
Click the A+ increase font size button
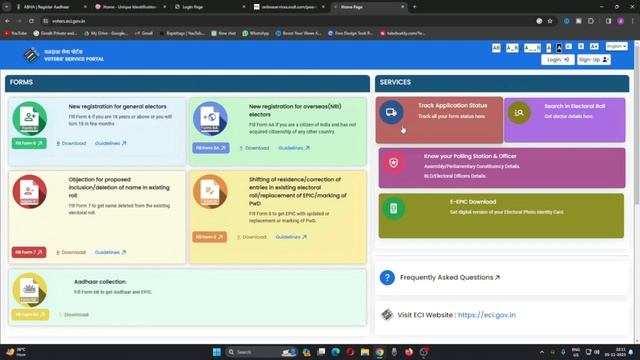(x=594, y=47)
